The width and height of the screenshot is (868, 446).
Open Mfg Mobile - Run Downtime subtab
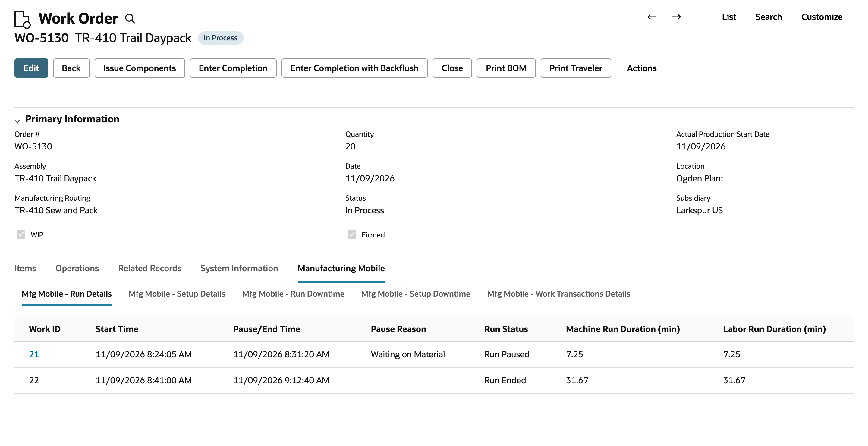pyautogui.click(x=293, y=294)
